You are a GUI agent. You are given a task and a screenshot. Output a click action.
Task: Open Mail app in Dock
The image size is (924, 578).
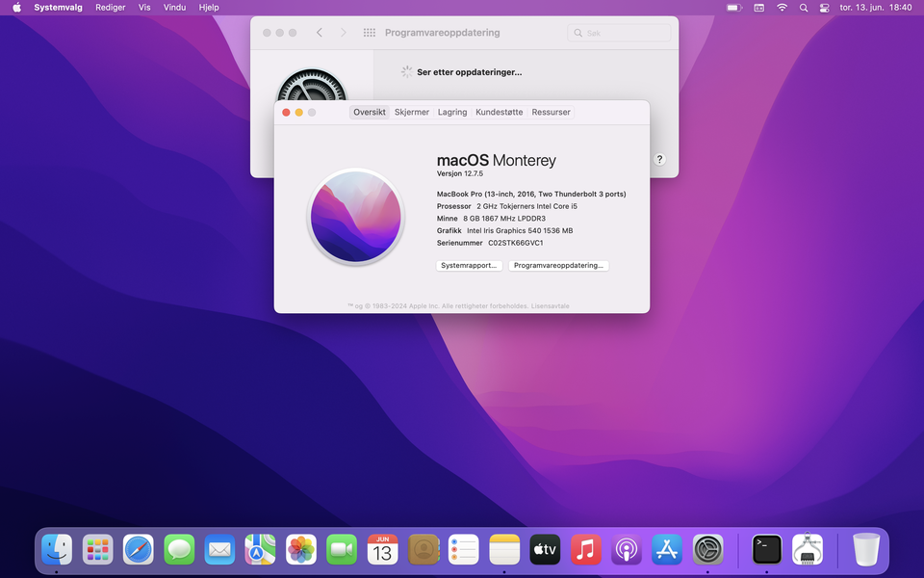[x=219, y=550]
